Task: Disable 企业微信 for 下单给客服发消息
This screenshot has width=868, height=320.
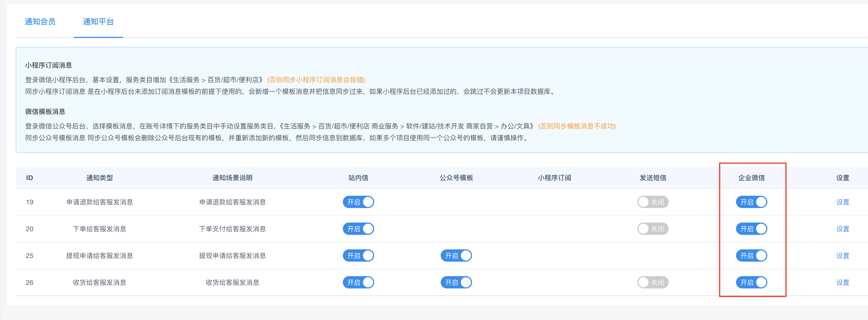Action: [x=751, y=229]
